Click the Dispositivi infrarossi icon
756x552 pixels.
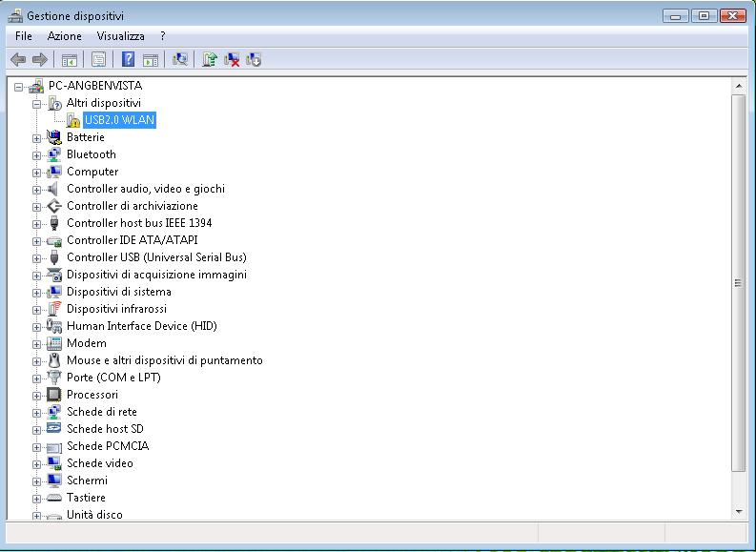tap(54, 309)
